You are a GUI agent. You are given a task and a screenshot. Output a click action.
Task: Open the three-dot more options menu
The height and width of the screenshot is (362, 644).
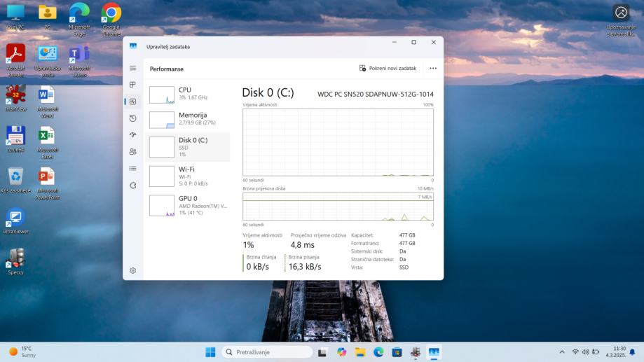point(433,69)
